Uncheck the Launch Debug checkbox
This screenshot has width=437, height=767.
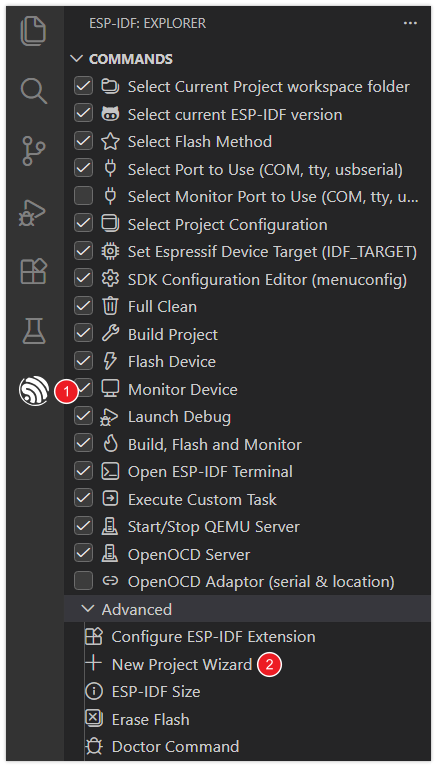tap(83, 416)
